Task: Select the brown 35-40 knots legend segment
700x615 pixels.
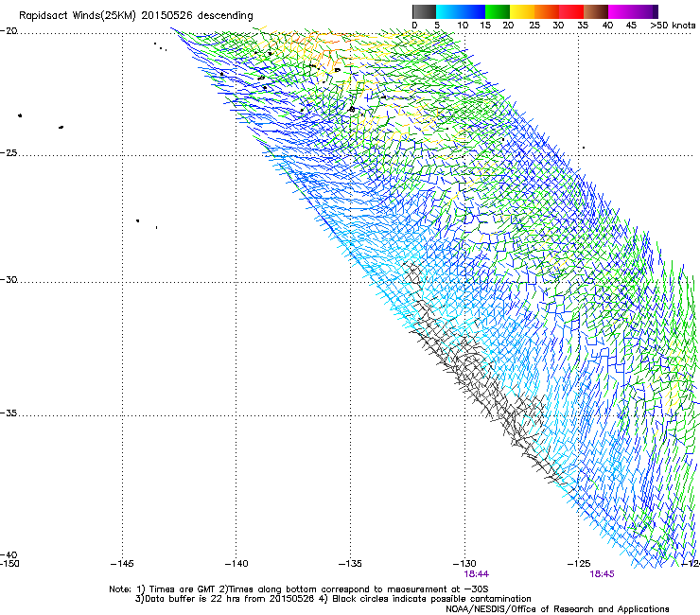Action: click(x=596, y=11)
